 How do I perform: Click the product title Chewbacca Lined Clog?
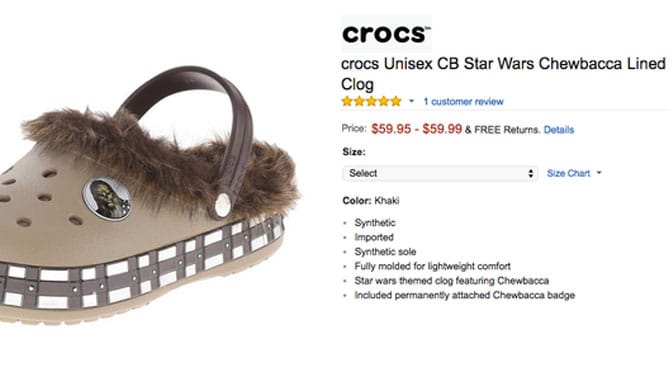click(x=503, y=74)
